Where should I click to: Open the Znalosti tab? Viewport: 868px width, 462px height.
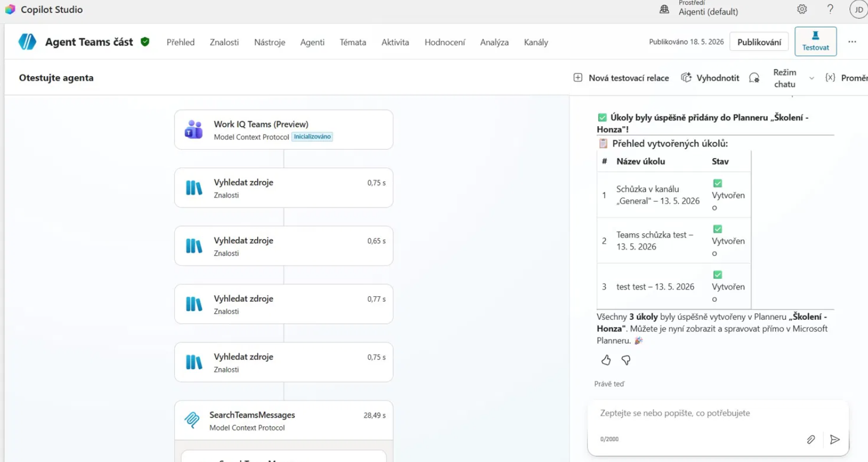pyautogui.click(x=224, y=42)
